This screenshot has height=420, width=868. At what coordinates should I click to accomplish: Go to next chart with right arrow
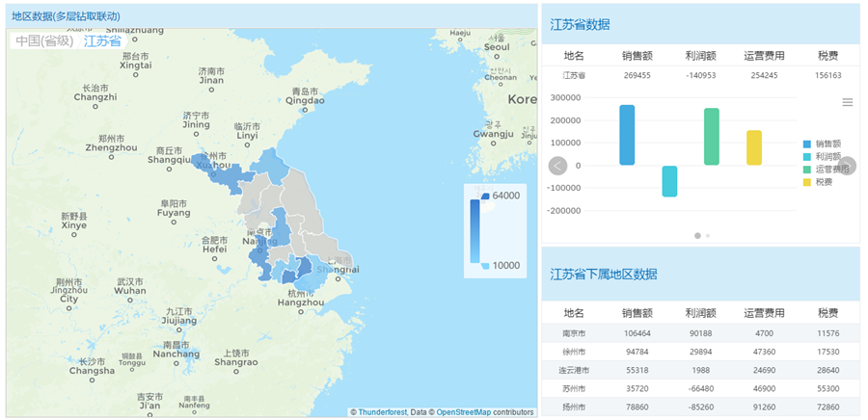point(847,166)
